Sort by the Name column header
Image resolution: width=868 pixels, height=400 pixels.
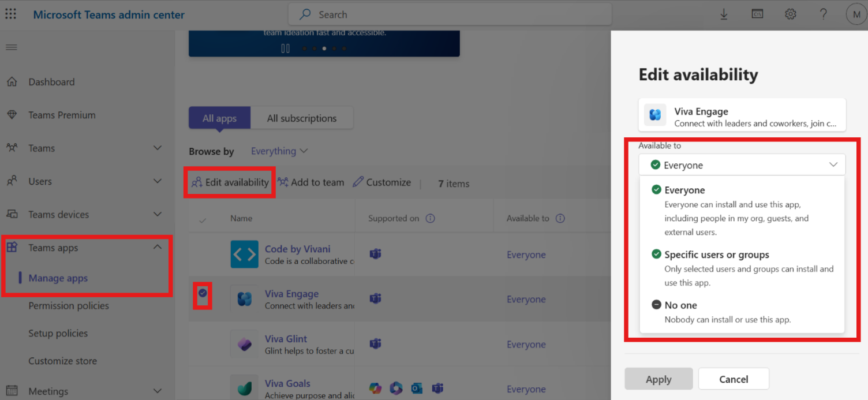pyautogui.click(x=241, y=218)
